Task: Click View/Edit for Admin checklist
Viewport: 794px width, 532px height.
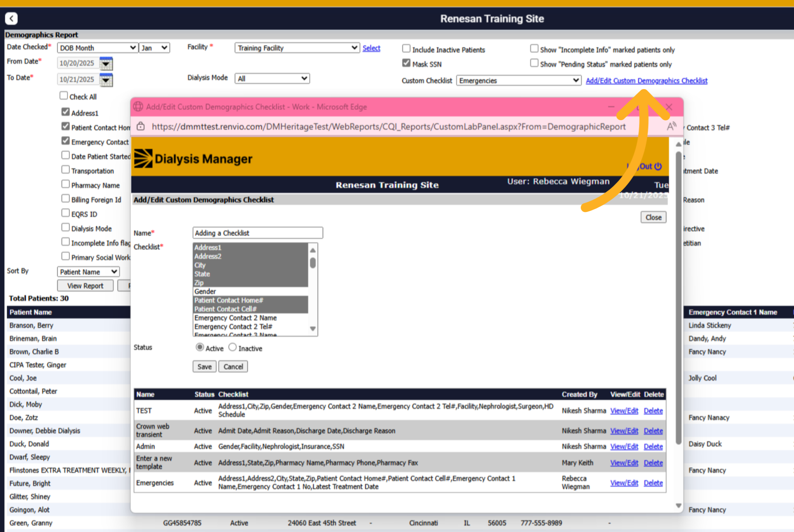Action: coord(624,446)
